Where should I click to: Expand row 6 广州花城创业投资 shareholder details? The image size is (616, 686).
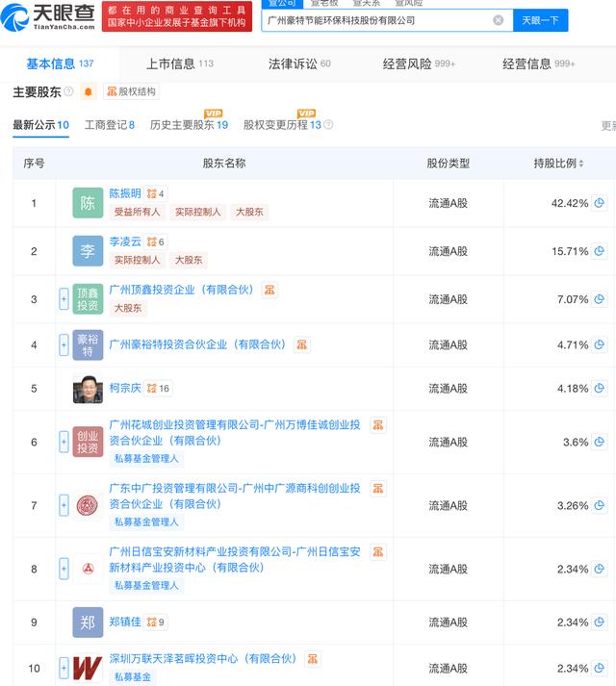(x=64, y=442)
